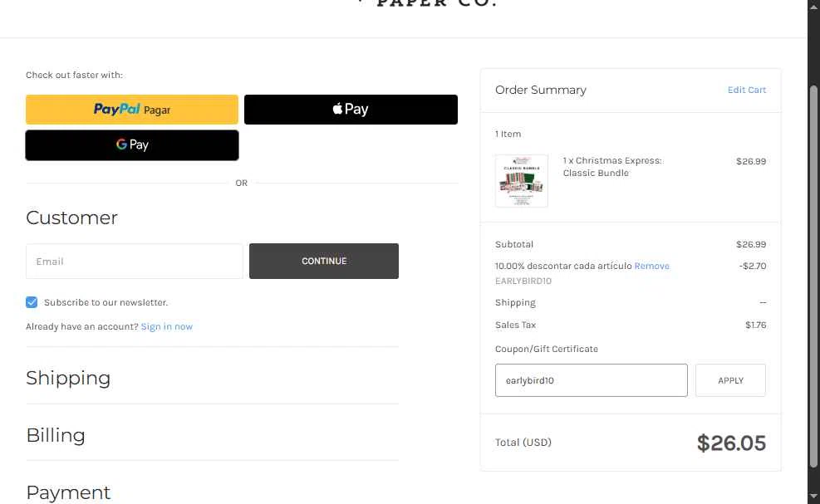Click the Billing section heading

click(56, 435)
